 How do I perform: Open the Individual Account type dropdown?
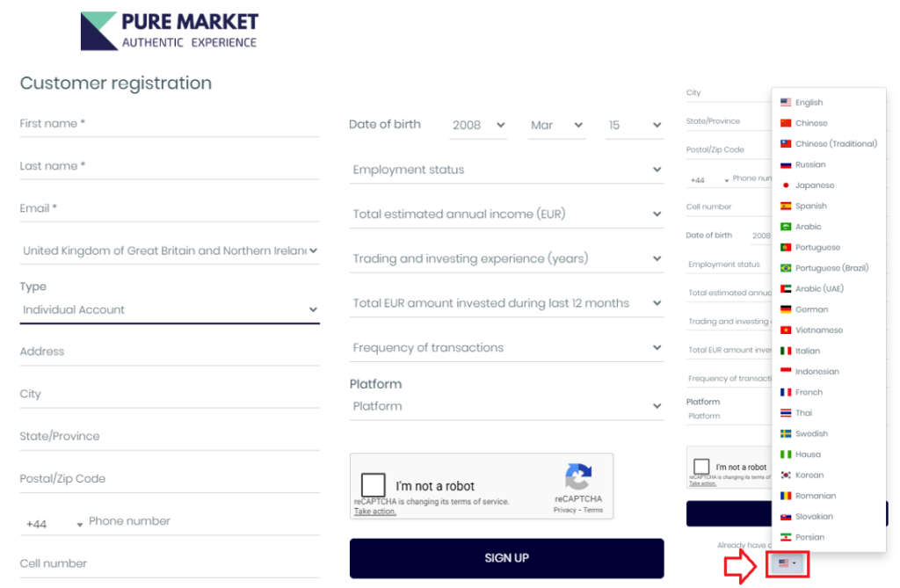coord(170,309)
